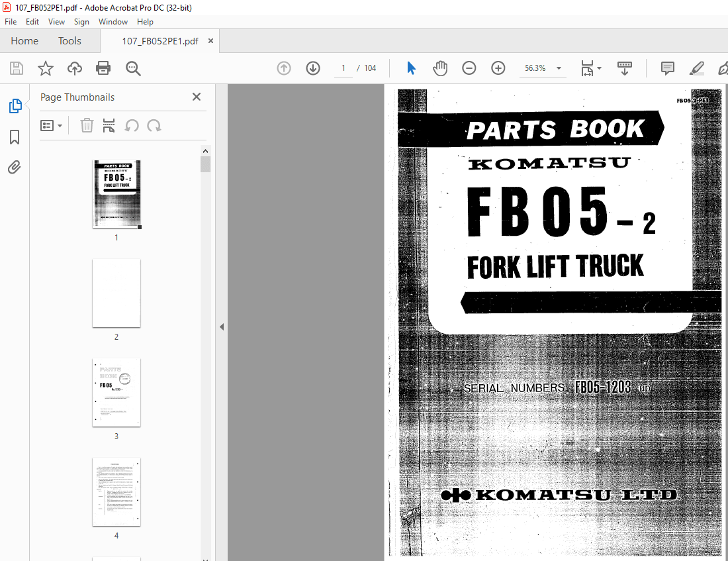Add a sticky note comment
728x561 pixels.
[666, 68]
